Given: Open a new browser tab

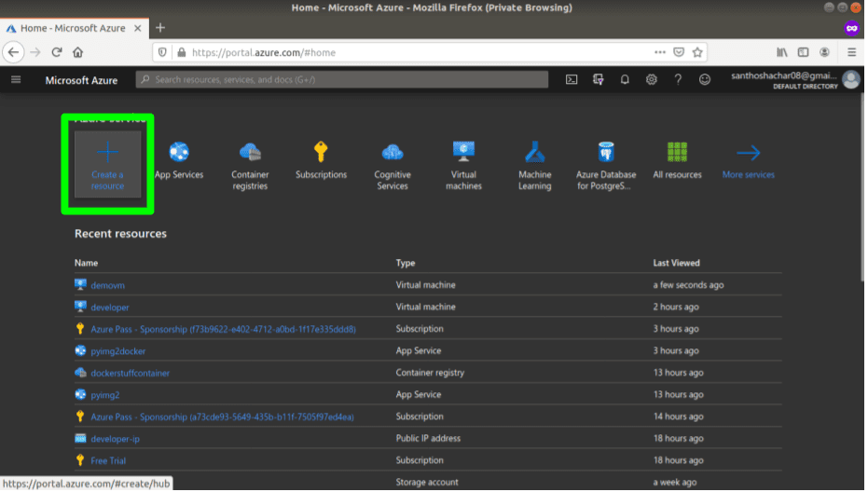Looking at the screenshot, I should tap(160, 28).
